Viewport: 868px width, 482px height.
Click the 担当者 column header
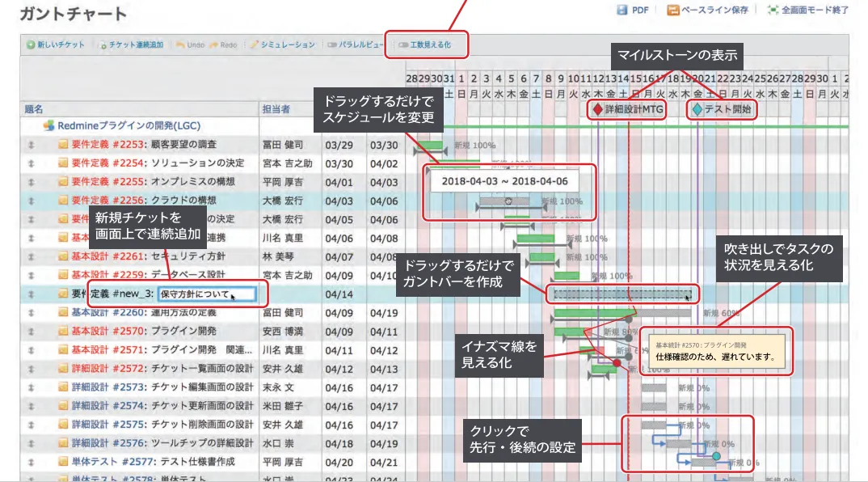(x=276, y=109)
